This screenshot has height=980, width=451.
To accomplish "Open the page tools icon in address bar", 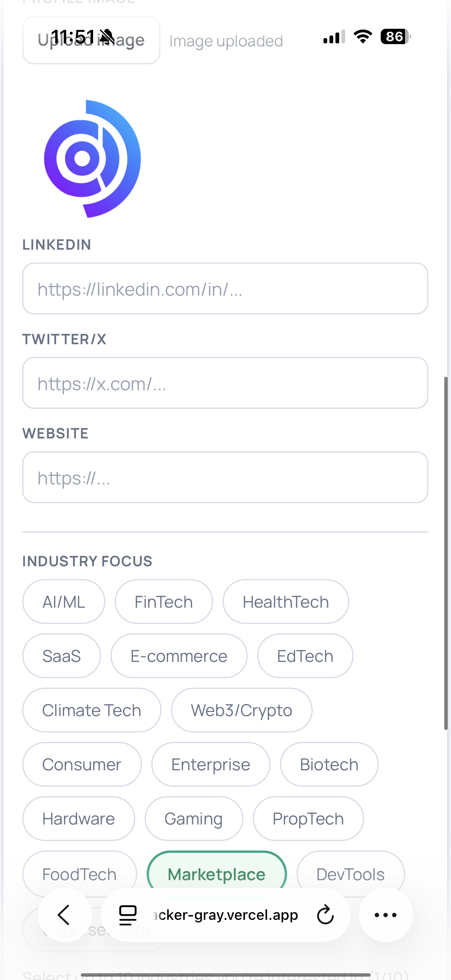I will click(128, 915).
